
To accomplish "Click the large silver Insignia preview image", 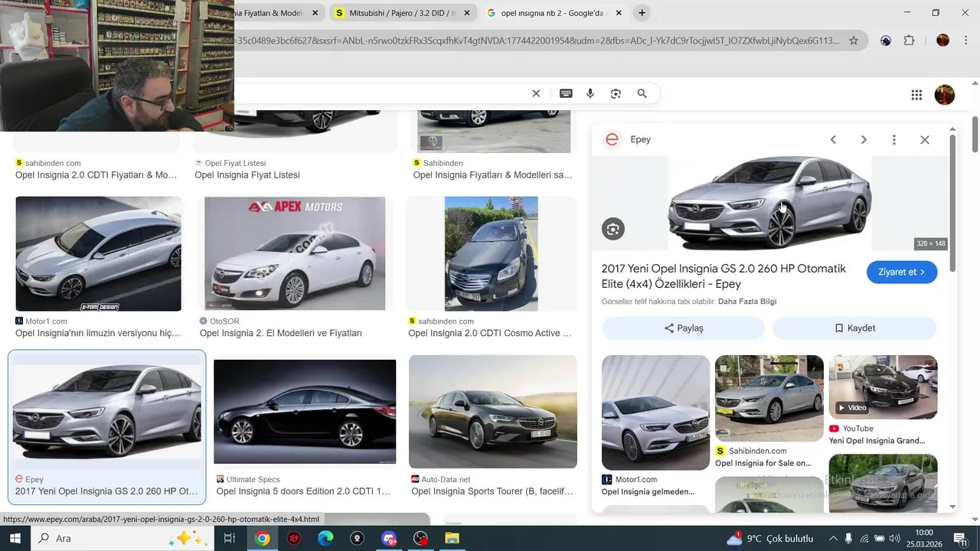I will click(769, 203).
